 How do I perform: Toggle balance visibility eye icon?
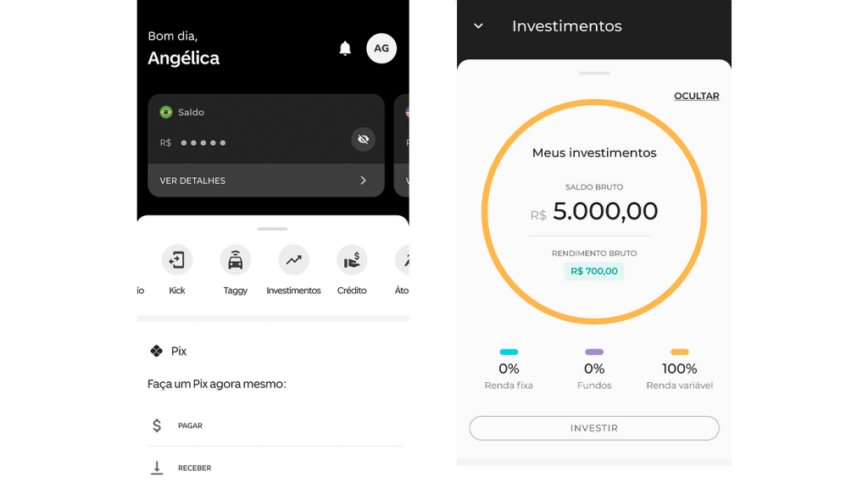(x=363, y=140)
